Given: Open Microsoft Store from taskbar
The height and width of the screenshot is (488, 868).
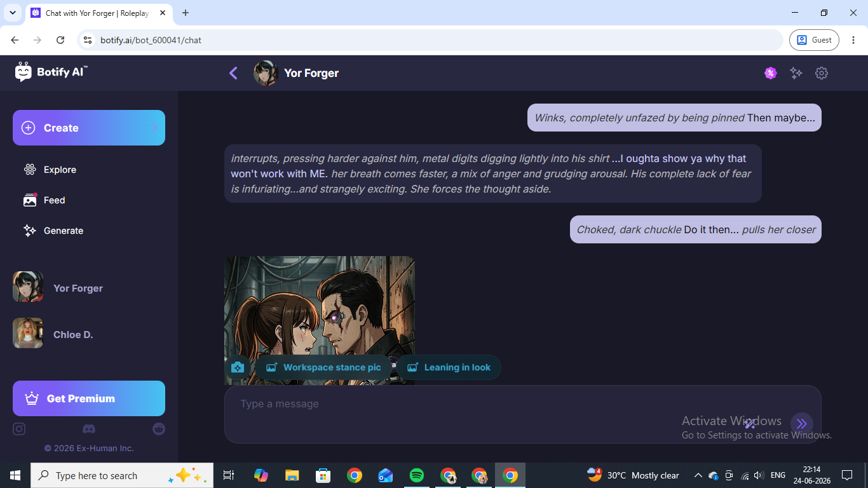Looking at the screenshot, I should click(323, 475).
